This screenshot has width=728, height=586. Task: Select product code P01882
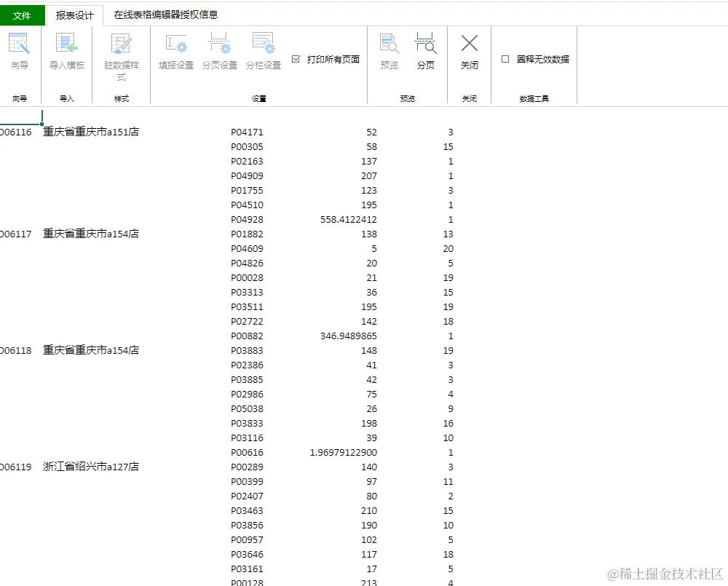(x=247, y=234)
